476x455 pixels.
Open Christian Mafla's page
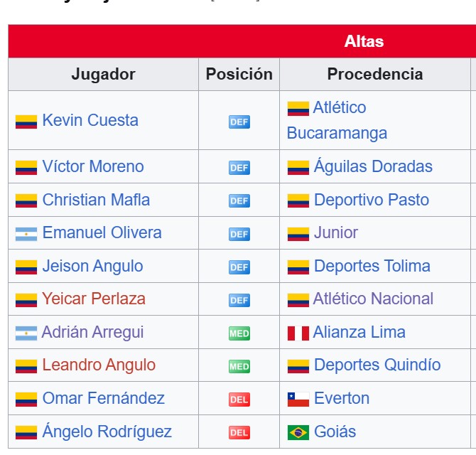point(96,200)
